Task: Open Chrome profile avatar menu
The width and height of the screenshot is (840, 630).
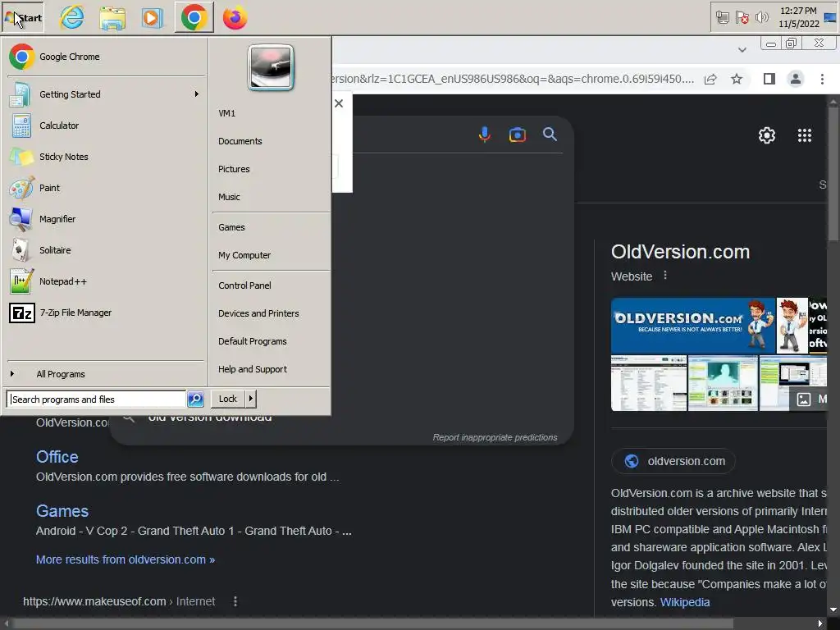Action: click(796, 80)
